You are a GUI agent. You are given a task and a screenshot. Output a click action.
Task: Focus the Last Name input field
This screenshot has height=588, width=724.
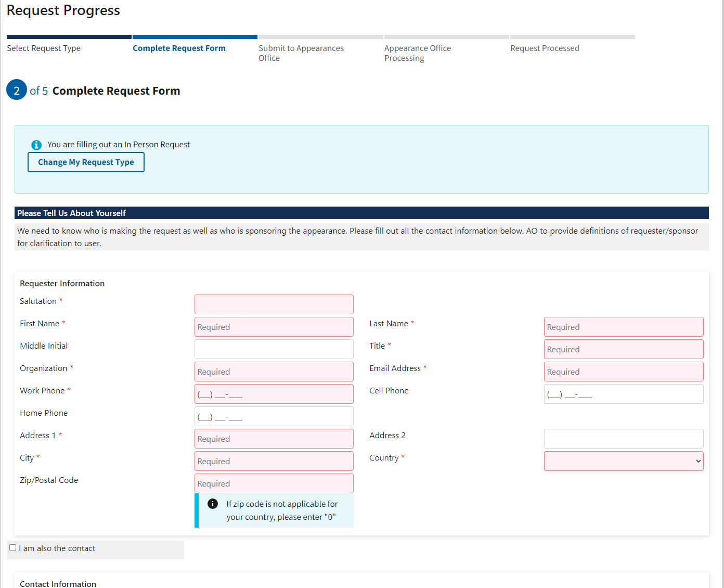623,327
